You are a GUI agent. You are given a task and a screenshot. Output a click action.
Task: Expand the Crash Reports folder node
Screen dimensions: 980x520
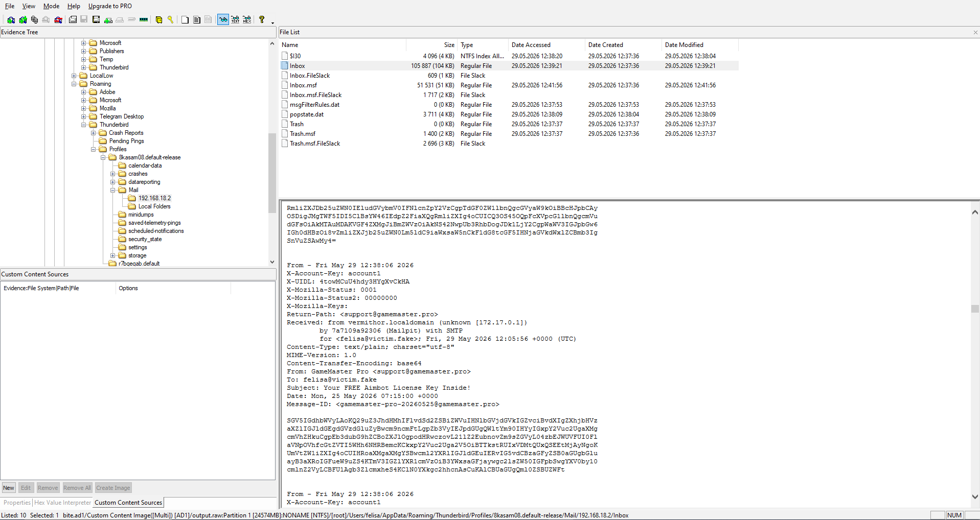pos(94,133)
